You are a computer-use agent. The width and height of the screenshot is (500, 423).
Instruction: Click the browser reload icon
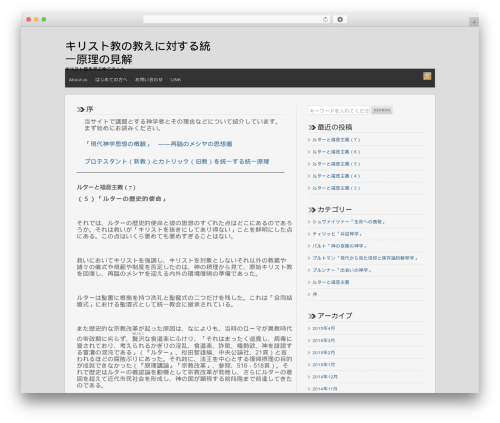point(325,20)
